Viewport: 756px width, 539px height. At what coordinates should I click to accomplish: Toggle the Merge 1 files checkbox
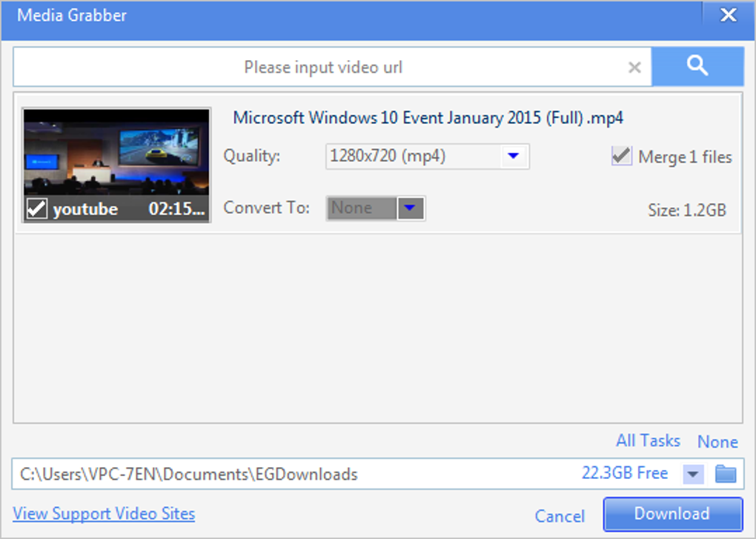click(622, 156)
